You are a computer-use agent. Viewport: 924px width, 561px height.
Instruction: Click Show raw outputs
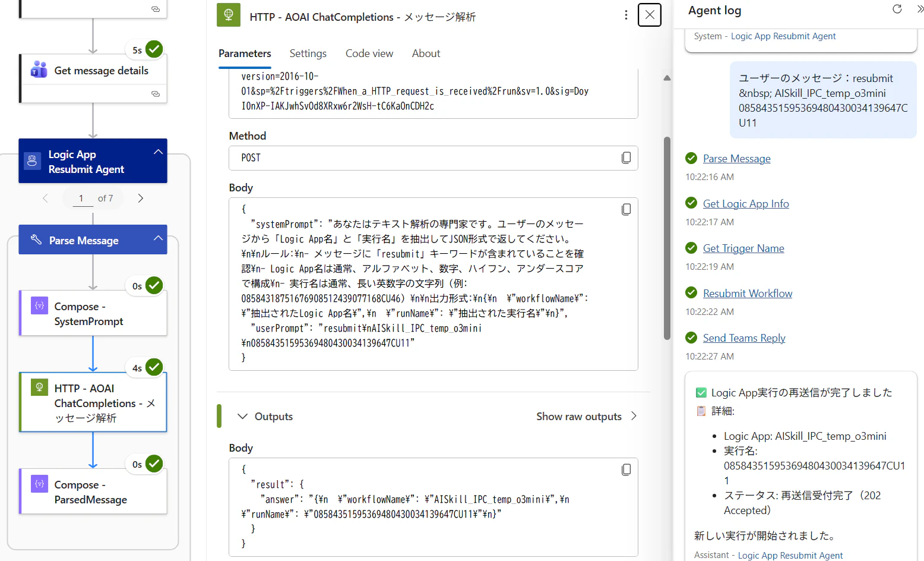point(579,417)
